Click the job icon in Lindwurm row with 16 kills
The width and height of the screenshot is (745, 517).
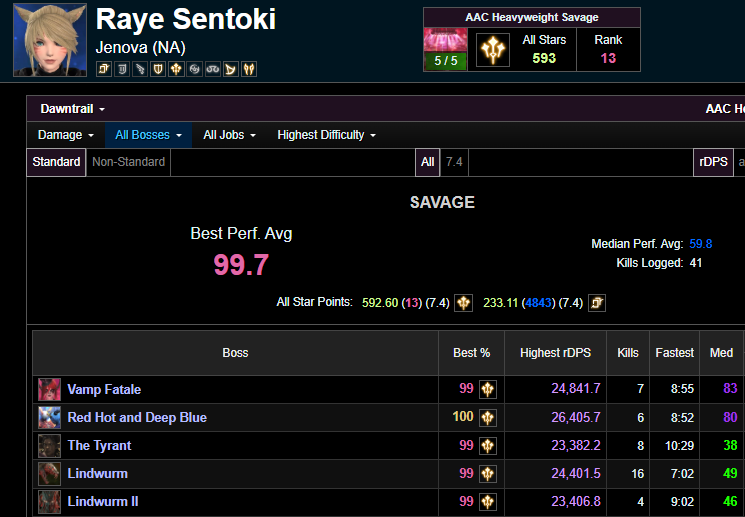487,474
